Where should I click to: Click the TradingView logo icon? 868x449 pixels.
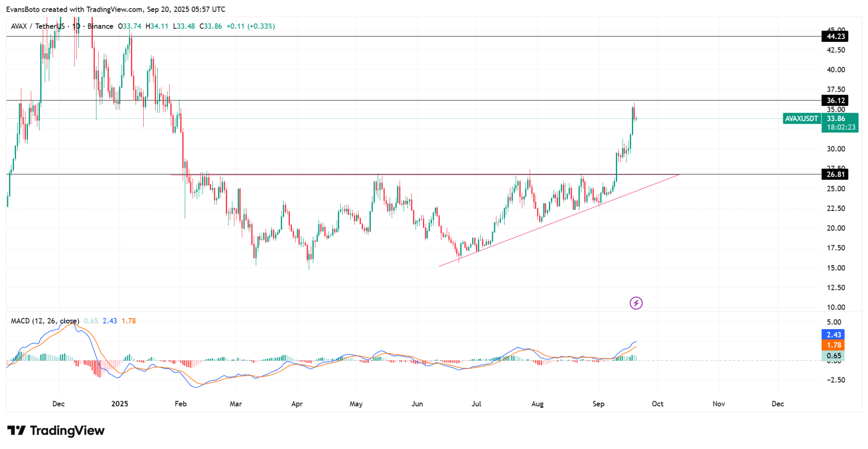(17, 431)
